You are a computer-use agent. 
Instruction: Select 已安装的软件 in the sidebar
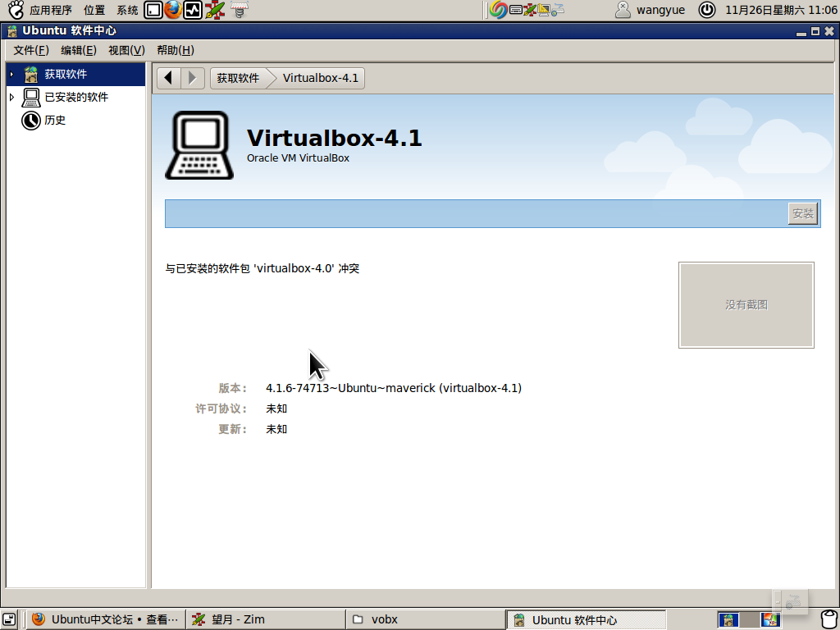(75, 97)
